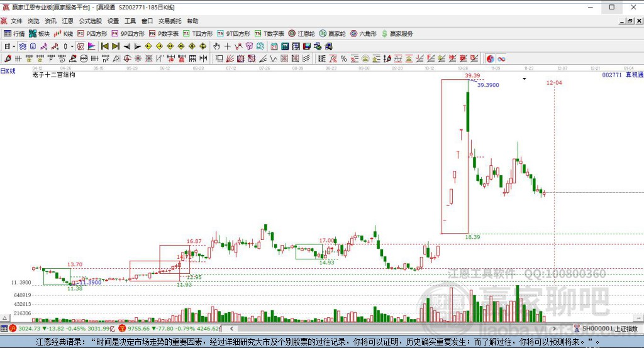Move chart left with black left arrow

127,46
